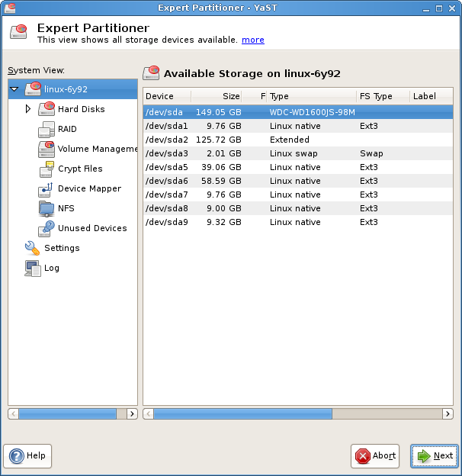Image resolution: width=462 pixels, height=476 pixels.
Task: Open the Log icon in sidebar
Action: (32, 268)
